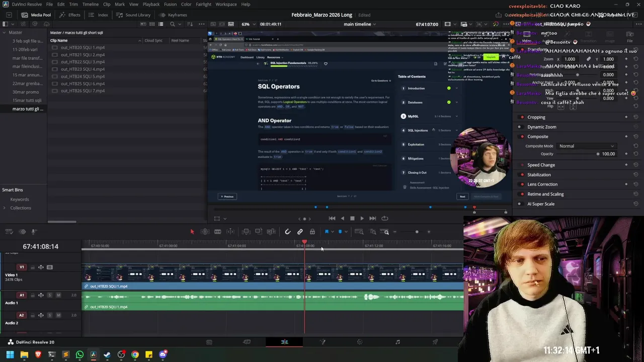Click the Detail Zoom icon
The height and width of the screenshot is (362, 644).
tap(373, 232)
